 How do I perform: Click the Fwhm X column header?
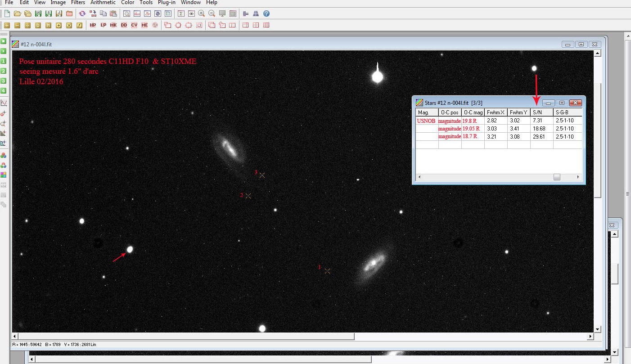point(496,112)
